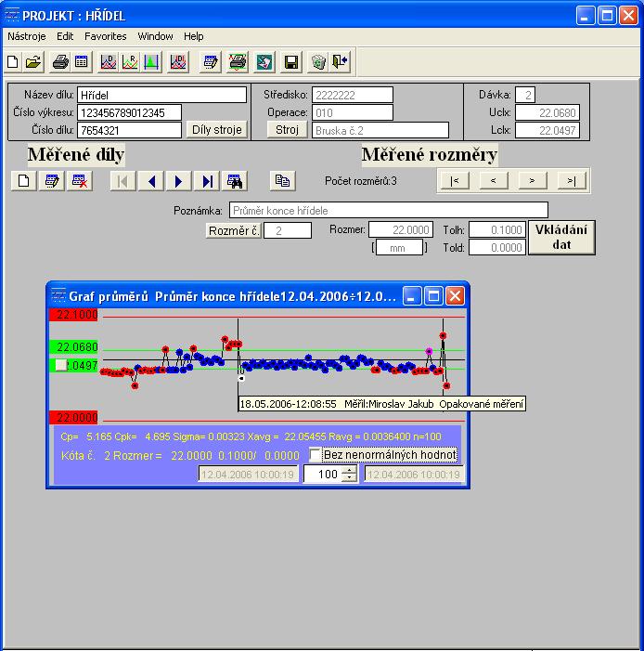
Task: Open the table/calendar grid toolbar icon
Action: 82,62
